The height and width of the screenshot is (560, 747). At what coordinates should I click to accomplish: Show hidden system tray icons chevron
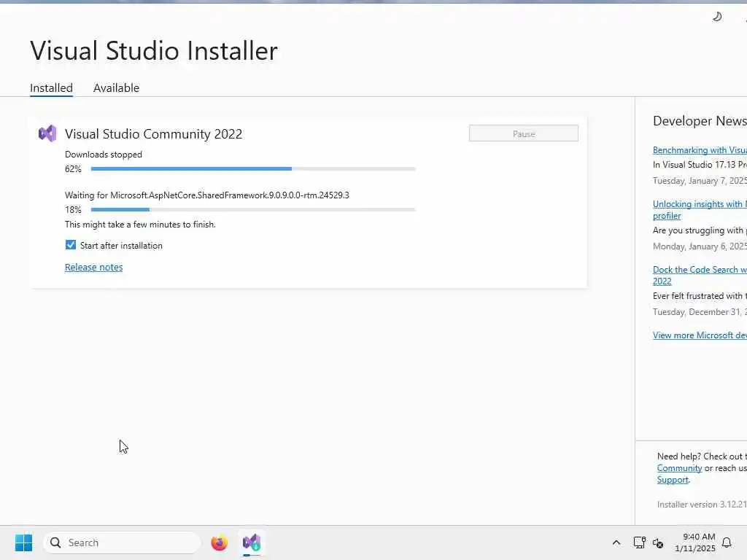(616, 542)
